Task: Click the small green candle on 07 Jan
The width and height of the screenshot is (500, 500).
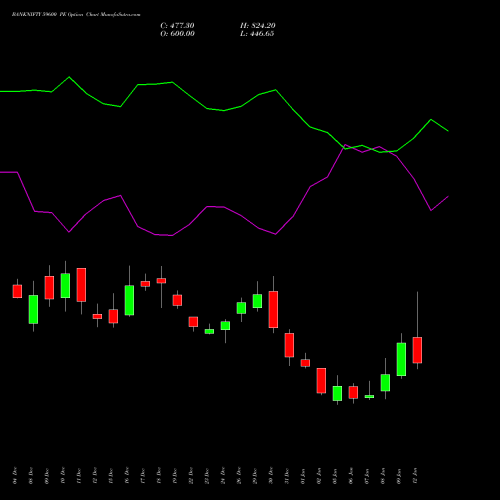Action: coord(369,396)
